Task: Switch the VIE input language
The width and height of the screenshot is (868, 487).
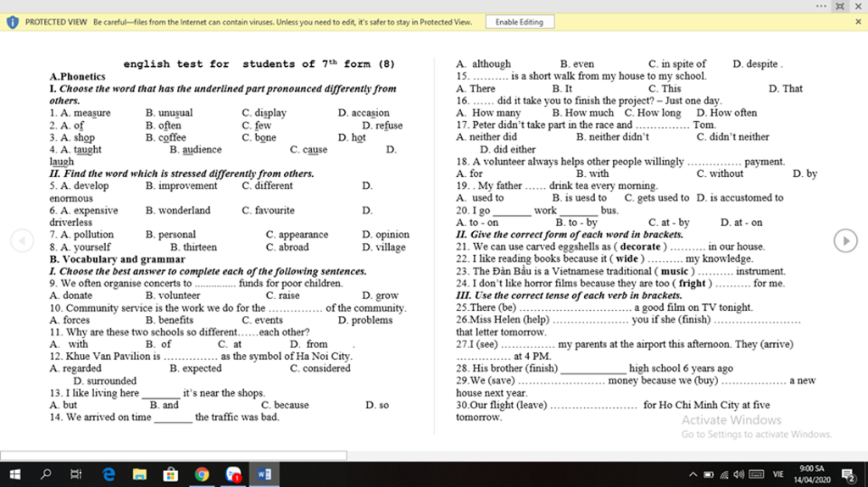Action: coord(778,474)
